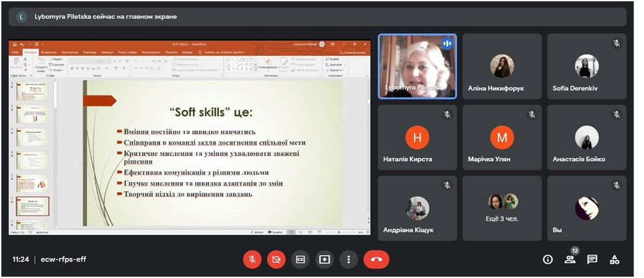Select Lybomyra Piletska video tile
Image resolution: width=644 pixels, height=278 pixels.
pos(417,66)
